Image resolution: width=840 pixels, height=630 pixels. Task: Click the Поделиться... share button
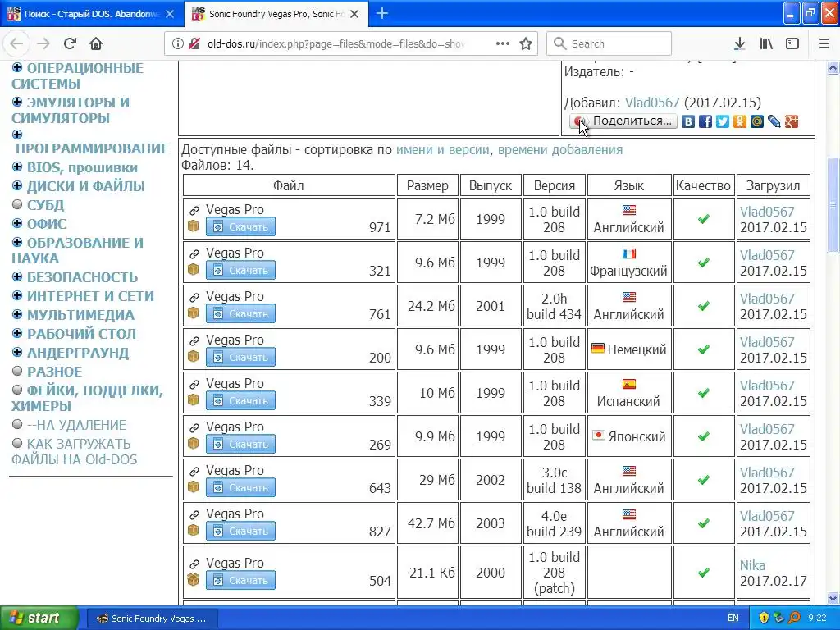point(623,121)
